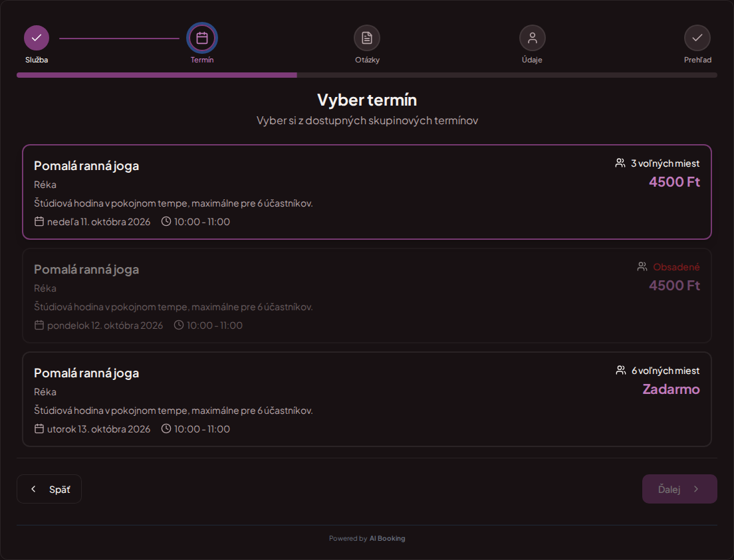Open the AI Booking link in the footer
Screen dimensions: 734x560
pyautogui.click(x=388, y=539)
